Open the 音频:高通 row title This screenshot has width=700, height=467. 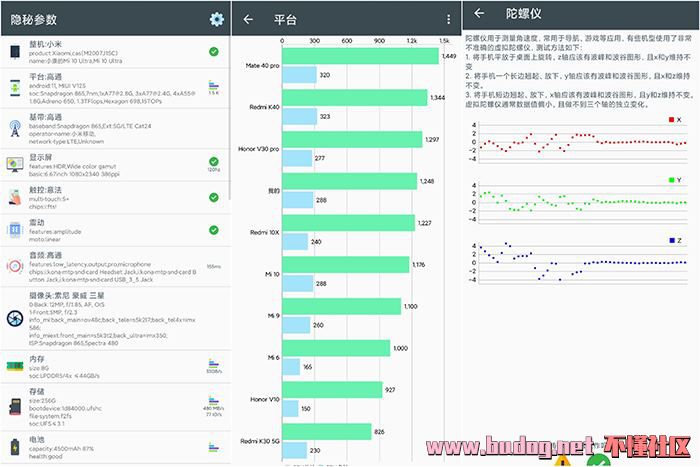[46, 255]
